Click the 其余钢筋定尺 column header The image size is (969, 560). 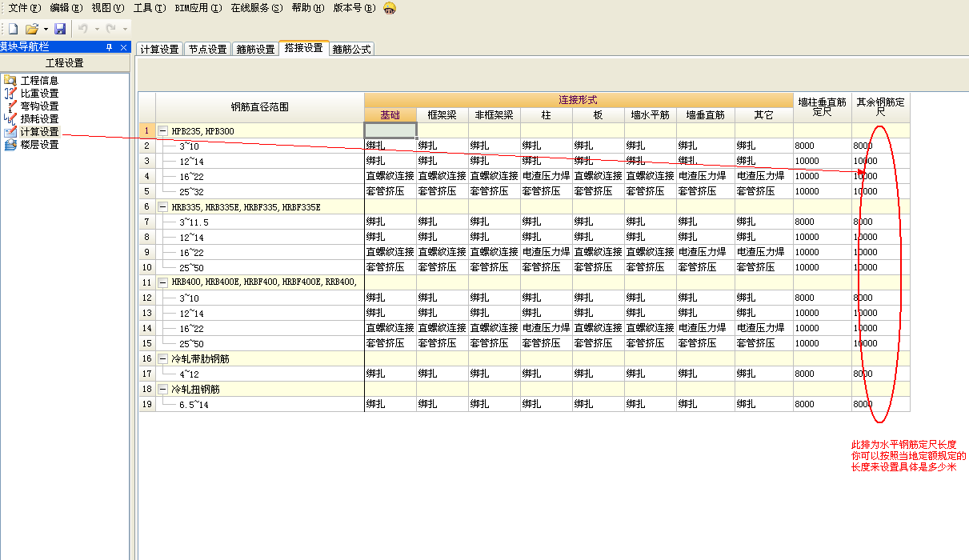(880, 107)
